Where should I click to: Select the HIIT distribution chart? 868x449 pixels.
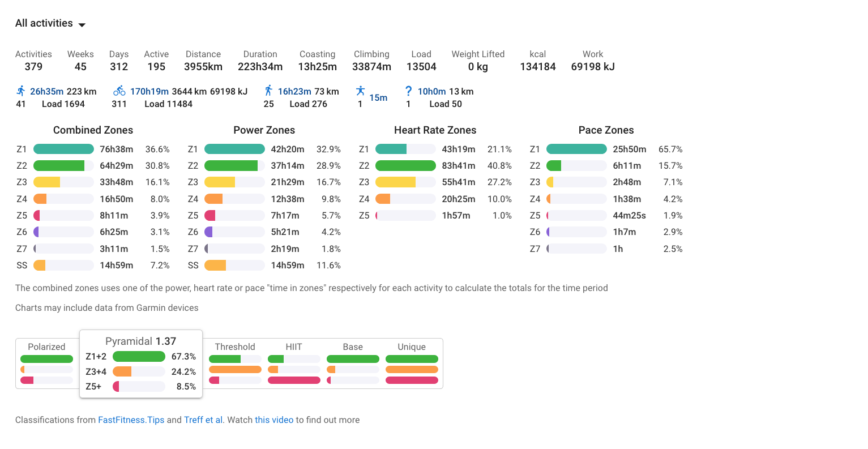pyautogui.click(x=294, y=363)
